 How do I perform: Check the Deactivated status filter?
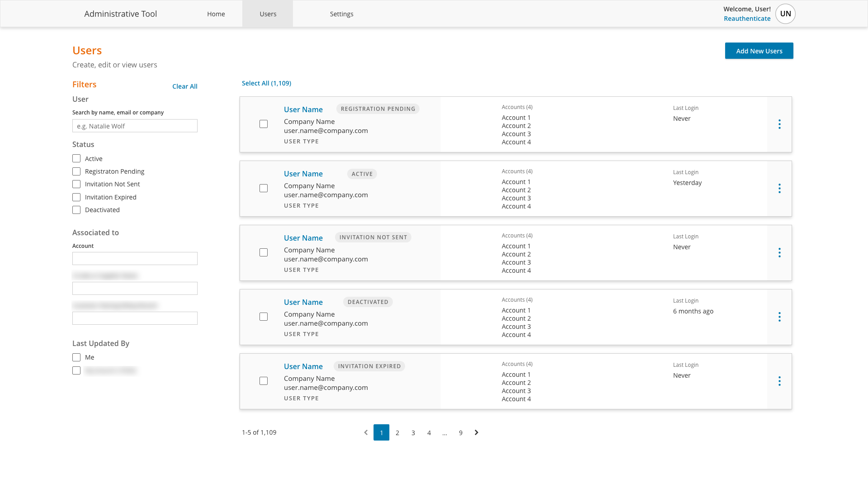tap(76, 210)
